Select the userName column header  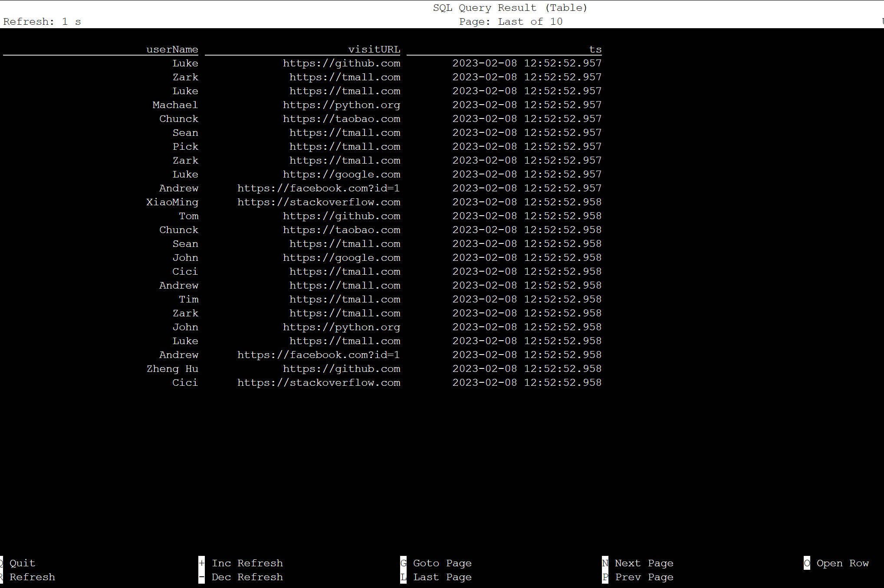(173, 49)
